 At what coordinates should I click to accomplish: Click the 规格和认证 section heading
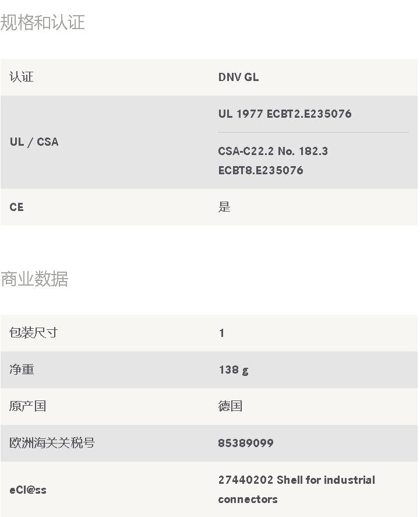coord(43,22)
